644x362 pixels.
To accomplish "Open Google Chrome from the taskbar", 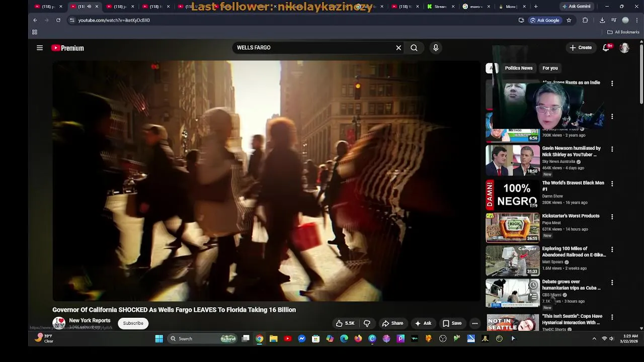I will 260,339.
